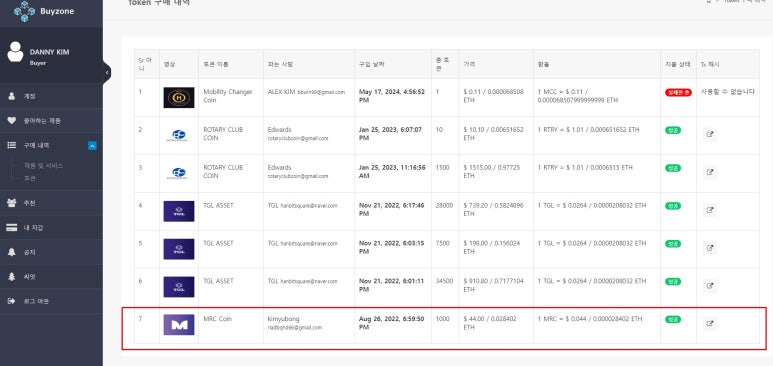Image resolution: width=773 pixels, height=366 pixels.
Task: Open Tx hash link for TGL ASSET 28000 tokens
Action: pyautogui.click(x=710, y=210)
